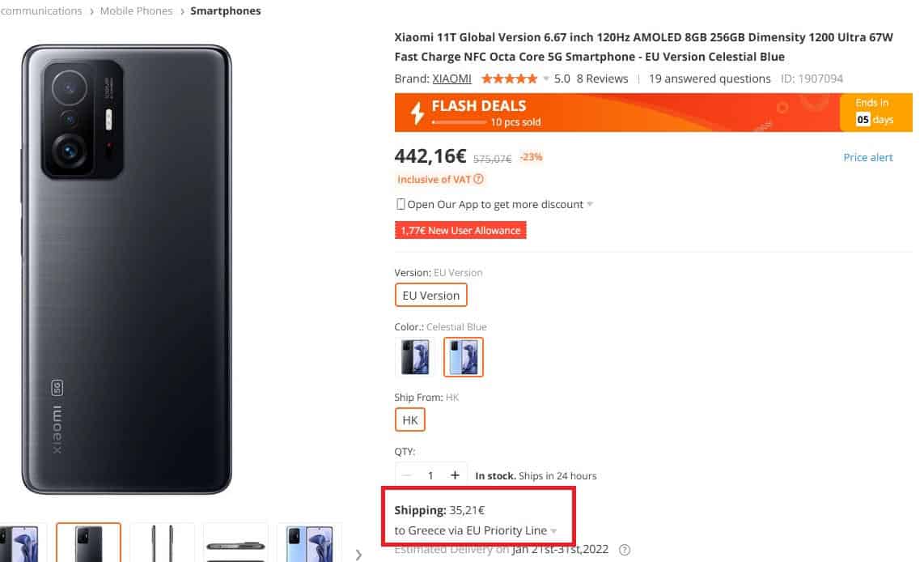This screenshot has width=924, height=562.
Task: Click the five-star rating icons
Action: point(509,79)
